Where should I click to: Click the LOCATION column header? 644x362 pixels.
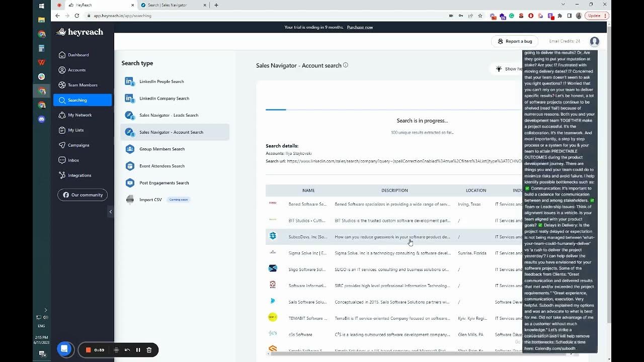(476, 191)
